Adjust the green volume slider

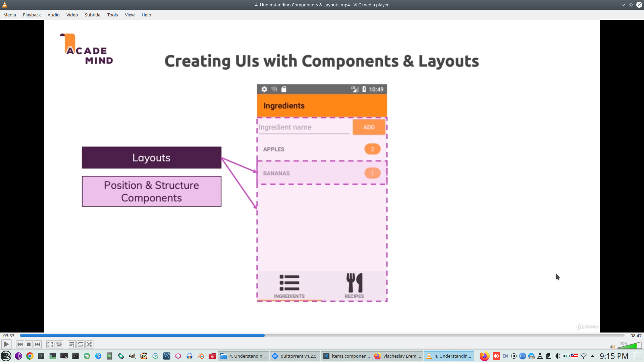click(x=629, y=346)
